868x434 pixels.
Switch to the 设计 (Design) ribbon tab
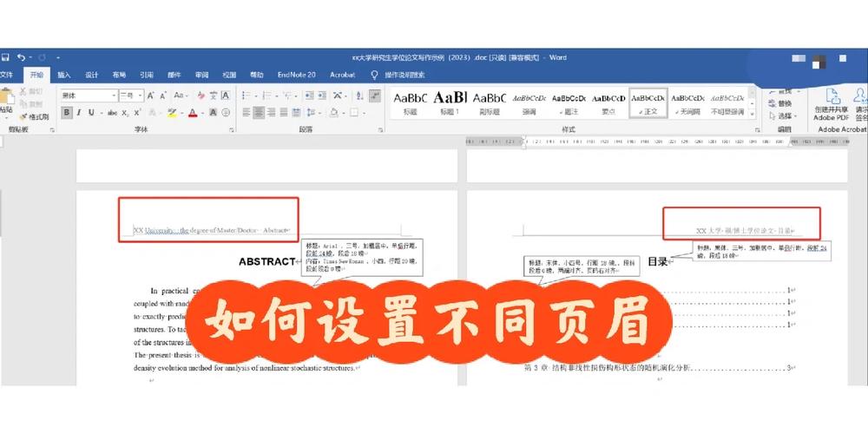click(x=91, y=75)
